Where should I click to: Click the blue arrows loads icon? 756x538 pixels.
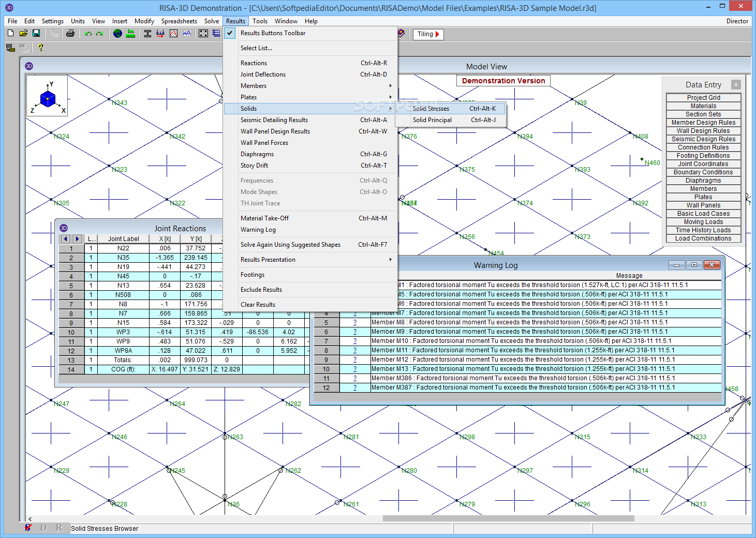tap(160, 33)
